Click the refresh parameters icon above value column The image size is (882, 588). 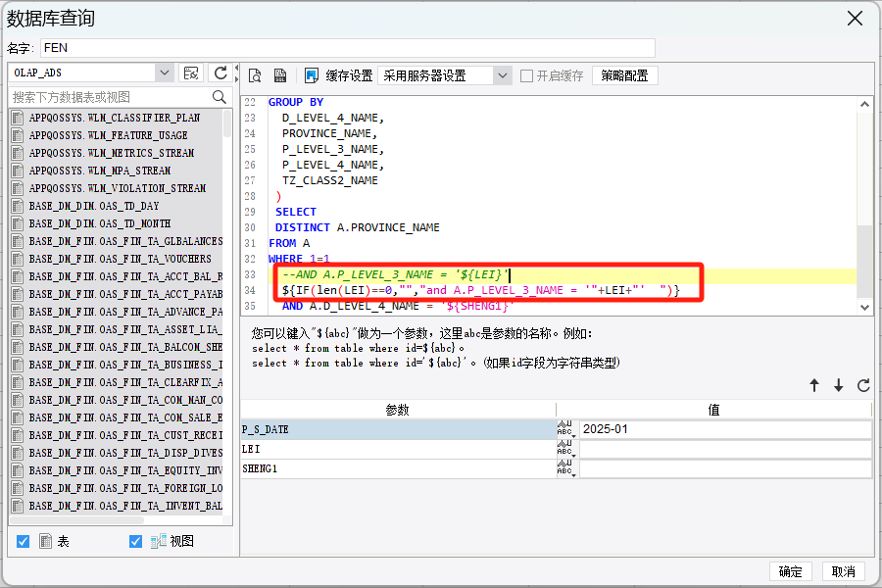863,385
